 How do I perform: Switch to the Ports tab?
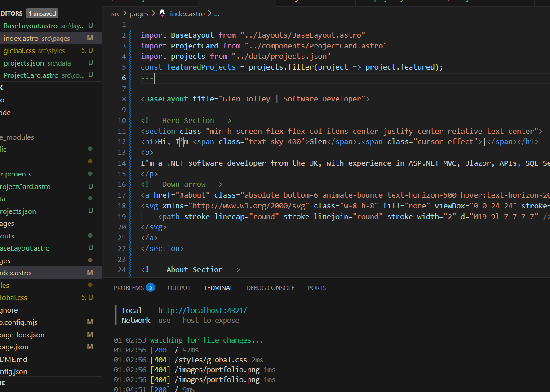pyautogui.click(x=316, y=288)
